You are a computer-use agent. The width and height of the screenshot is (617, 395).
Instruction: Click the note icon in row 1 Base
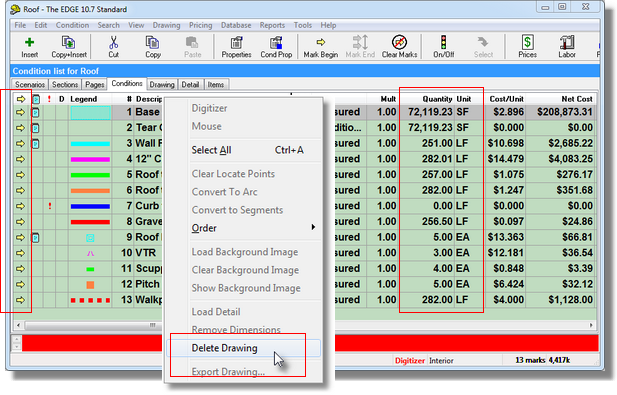(x=35, y=113)
